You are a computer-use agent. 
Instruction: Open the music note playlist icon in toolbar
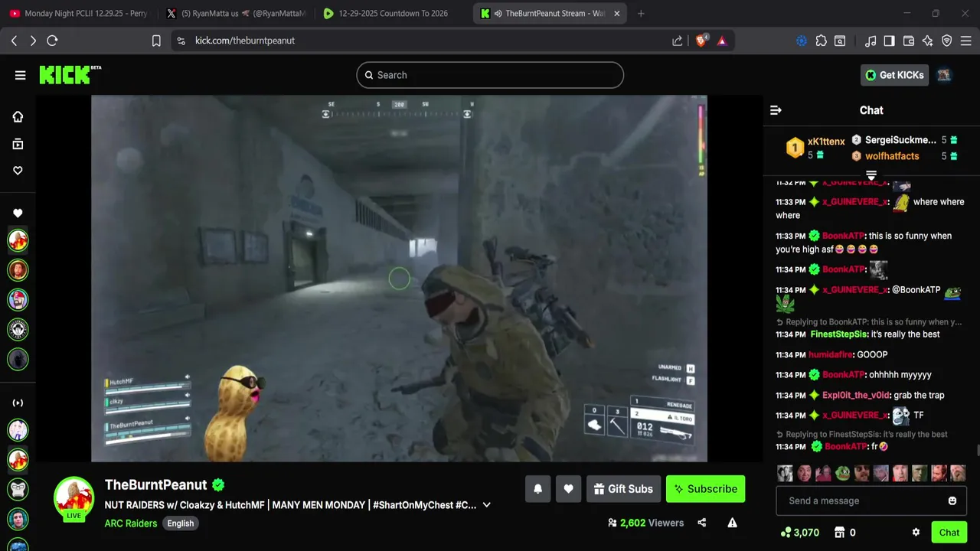click(871, 41)
